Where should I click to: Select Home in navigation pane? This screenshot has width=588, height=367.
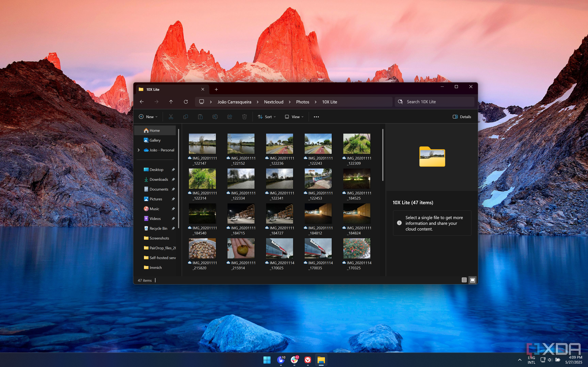click(155, 130)
